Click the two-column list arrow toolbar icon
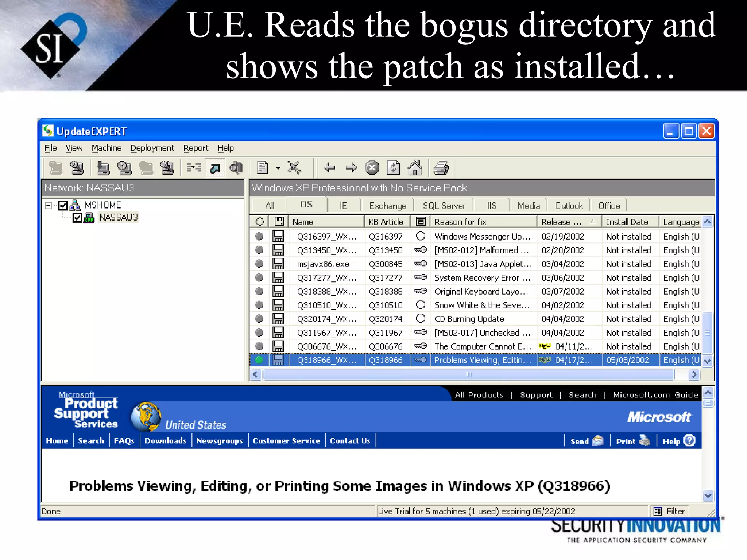The width and height of the screenshot is (747, 560). coord(194,168)
